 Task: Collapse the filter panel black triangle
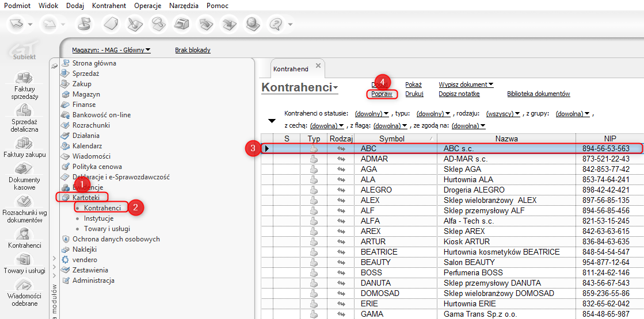272,121
